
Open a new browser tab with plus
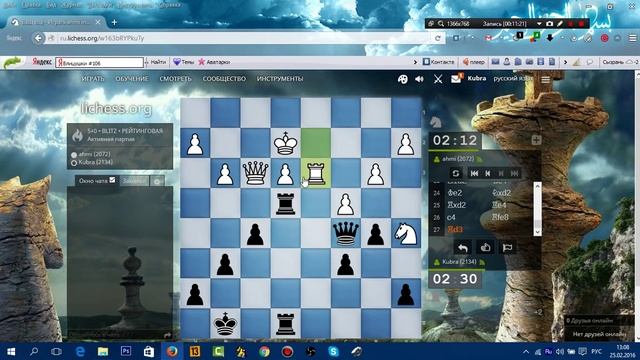tap(114, 22)
